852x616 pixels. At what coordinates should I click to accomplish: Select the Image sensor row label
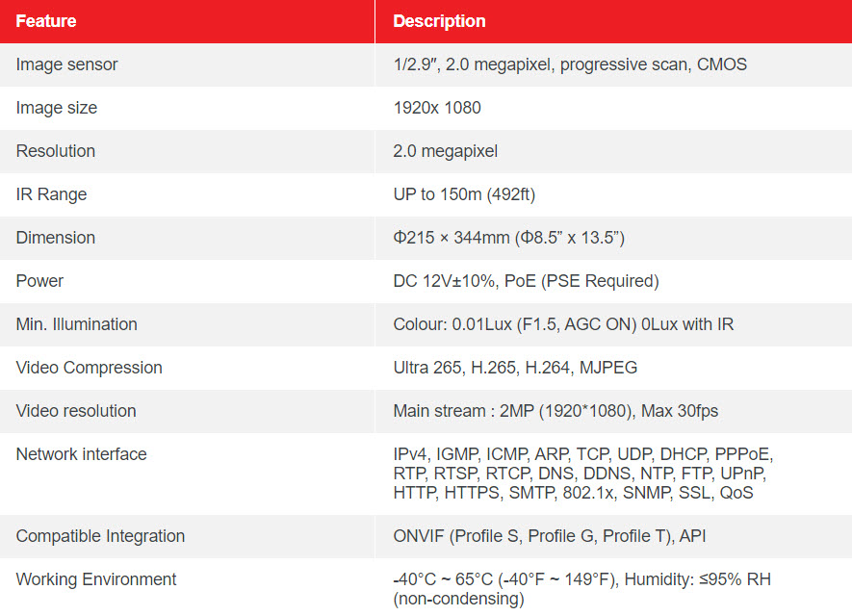66,64
